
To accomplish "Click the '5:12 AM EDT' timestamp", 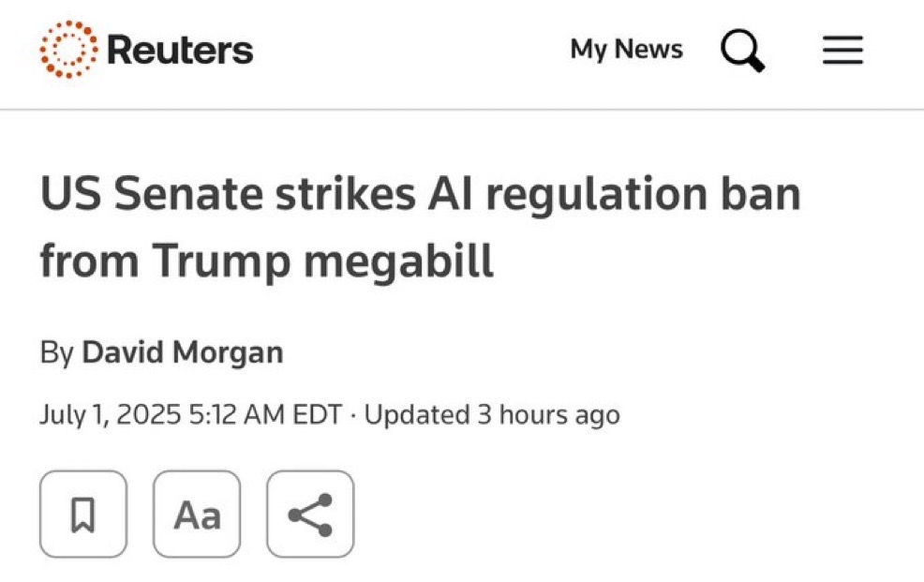I will 266,414.
